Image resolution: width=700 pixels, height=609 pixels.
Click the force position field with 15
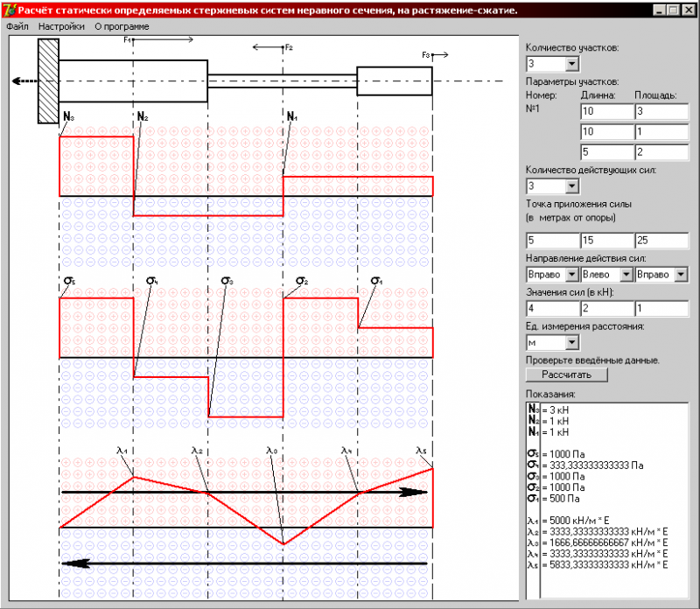point(607,241)
